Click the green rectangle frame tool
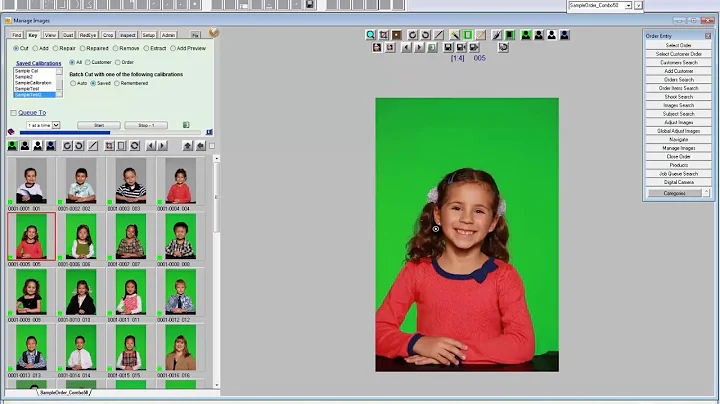The width and height of the screenshot is (720, 404). 467,35
